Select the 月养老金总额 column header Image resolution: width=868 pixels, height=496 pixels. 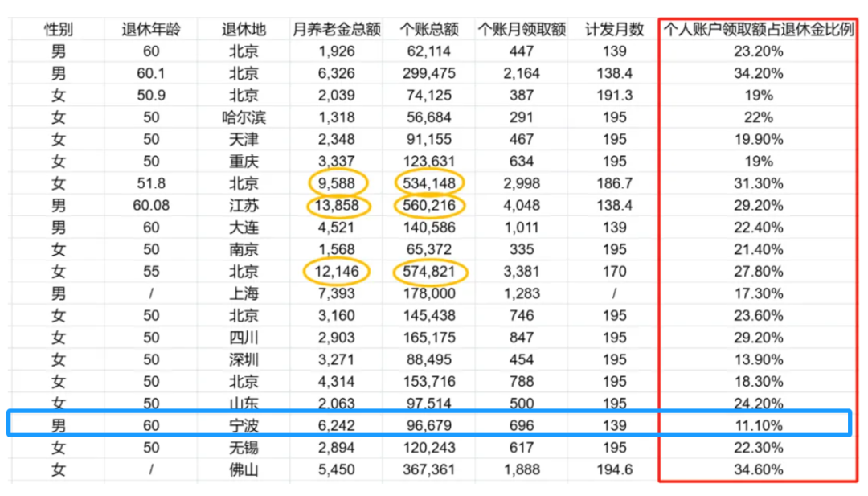coord(336,31)
